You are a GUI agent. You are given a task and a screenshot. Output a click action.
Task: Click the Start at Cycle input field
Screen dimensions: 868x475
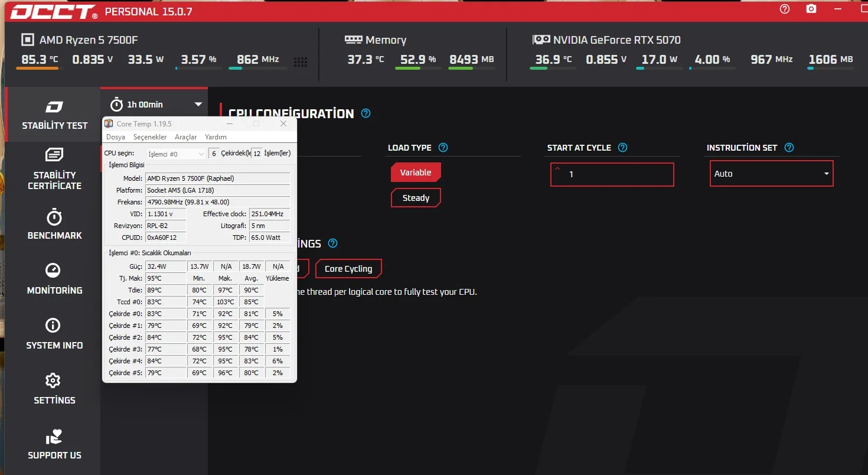point(612,174)
